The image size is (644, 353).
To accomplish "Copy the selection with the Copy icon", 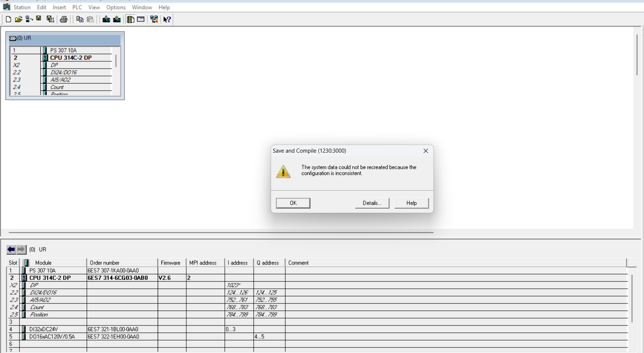I will coord(80,19).
